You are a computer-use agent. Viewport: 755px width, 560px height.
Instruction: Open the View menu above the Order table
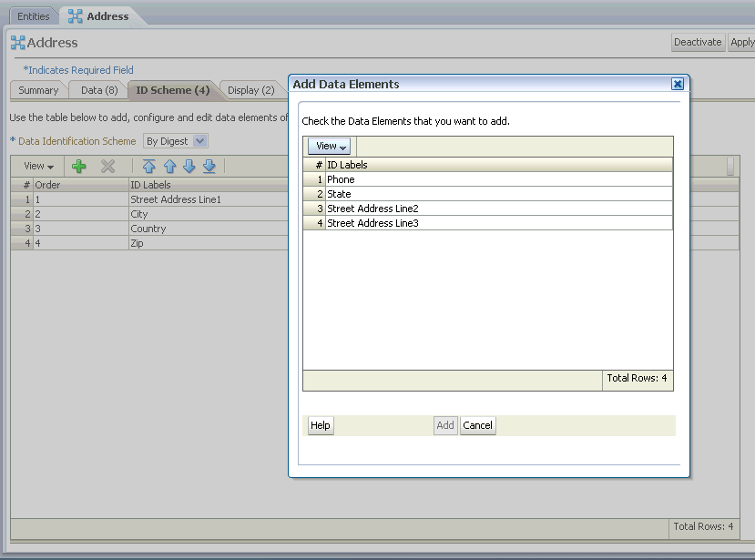[x=36, y=166]
